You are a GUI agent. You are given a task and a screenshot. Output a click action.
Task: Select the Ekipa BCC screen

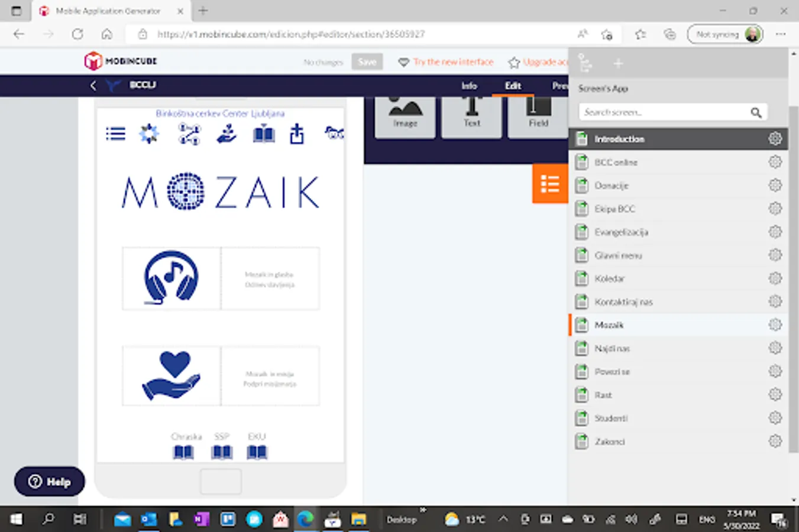(678, 209)
